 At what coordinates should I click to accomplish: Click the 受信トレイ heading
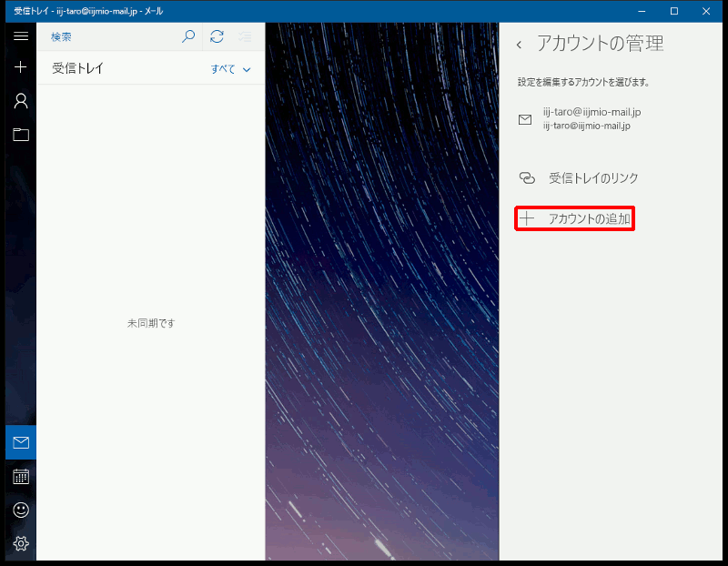(77, 68)
